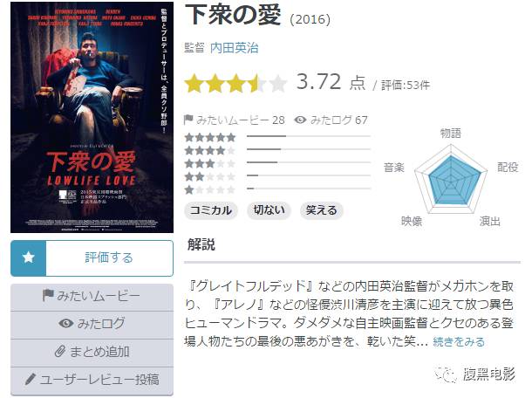The width and height of the screenshot is (532, 398).
Task: Click the eye icon beside みたログ button
Action: (x=65, y=323)
